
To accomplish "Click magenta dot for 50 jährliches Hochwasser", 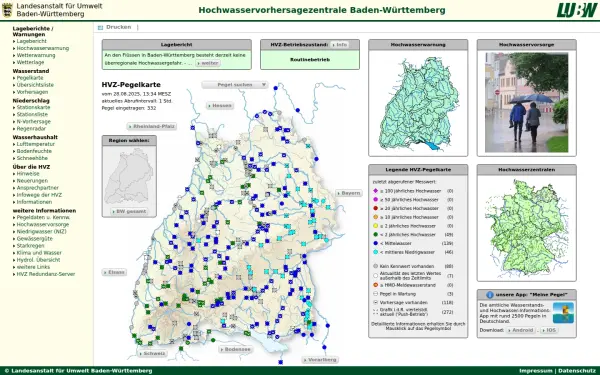I will (375, 199).
